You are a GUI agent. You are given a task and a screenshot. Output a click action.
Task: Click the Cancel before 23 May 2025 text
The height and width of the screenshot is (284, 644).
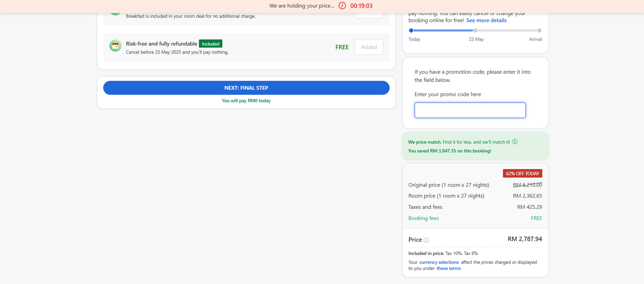click(177, 52)
